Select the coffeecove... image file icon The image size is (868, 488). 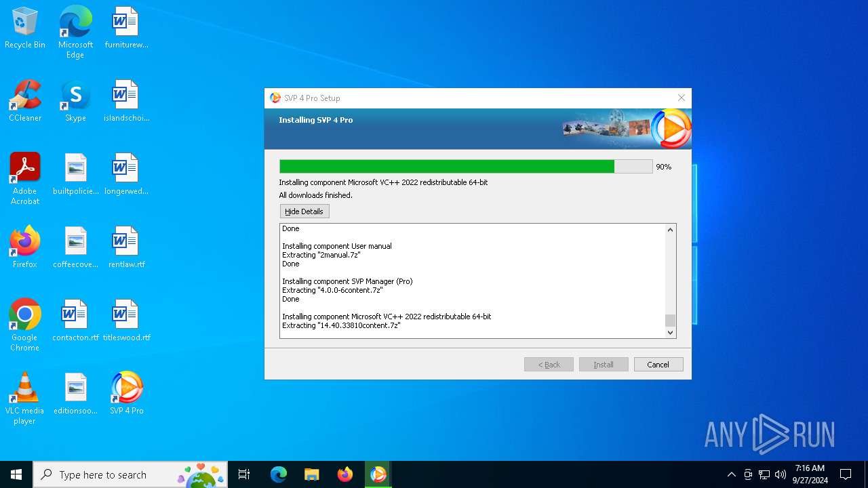click(x=76, y=248)
